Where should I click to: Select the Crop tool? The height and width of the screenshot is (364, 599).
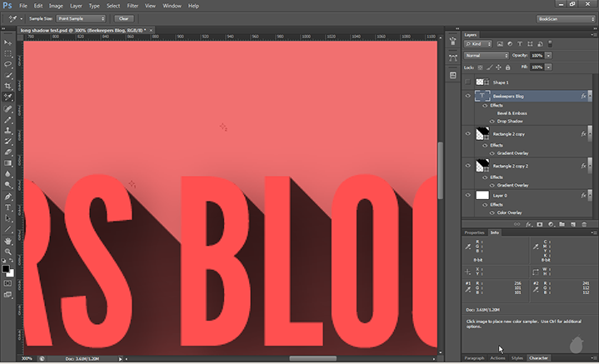tap(8, 86)
